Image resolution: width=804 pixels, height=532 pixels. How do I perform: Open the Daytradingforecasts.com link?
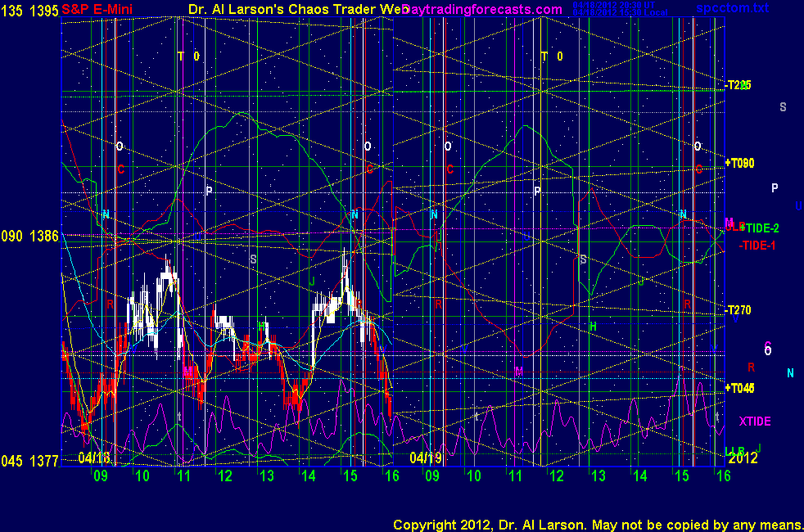click(x=482, y=9)
